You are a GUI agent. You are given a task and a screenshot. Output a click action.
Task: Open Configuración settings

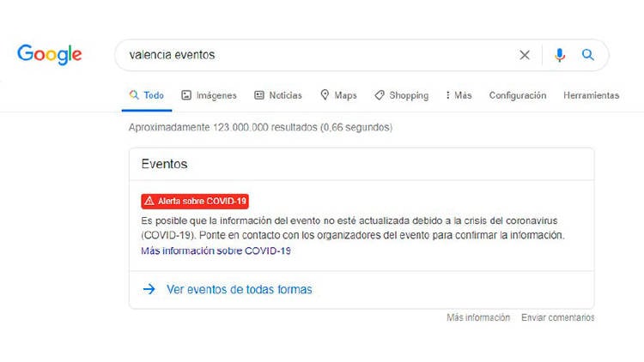[518, 95]
